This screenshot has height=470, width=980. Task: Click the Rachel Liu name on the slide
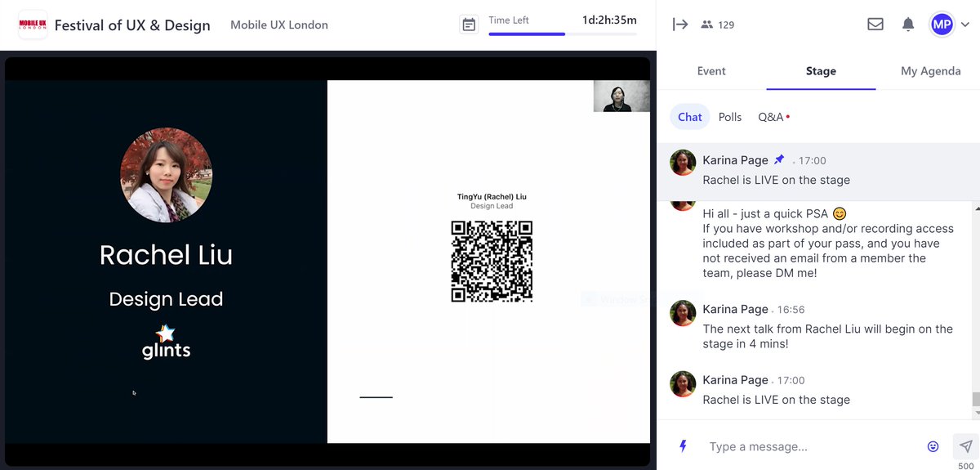pyautogui.click(x=166, y=255)
